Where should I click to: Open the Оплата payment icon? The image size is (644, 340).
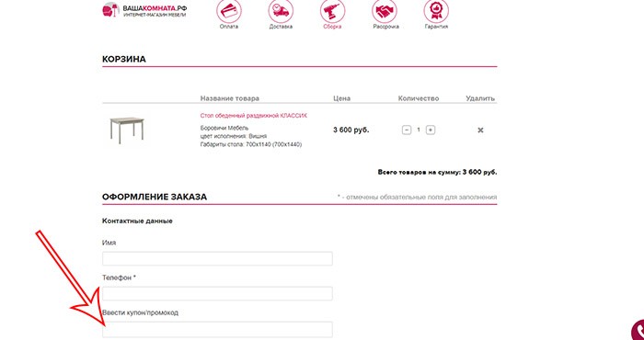pos(229,11)
